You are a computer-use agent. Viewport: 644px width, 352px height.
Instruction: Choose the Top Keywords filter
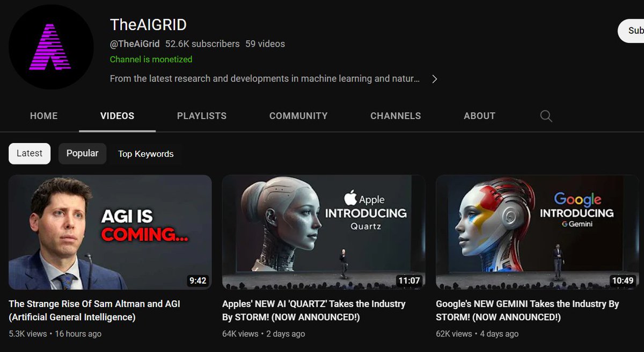pyautogui.click(x=146, y=154)
